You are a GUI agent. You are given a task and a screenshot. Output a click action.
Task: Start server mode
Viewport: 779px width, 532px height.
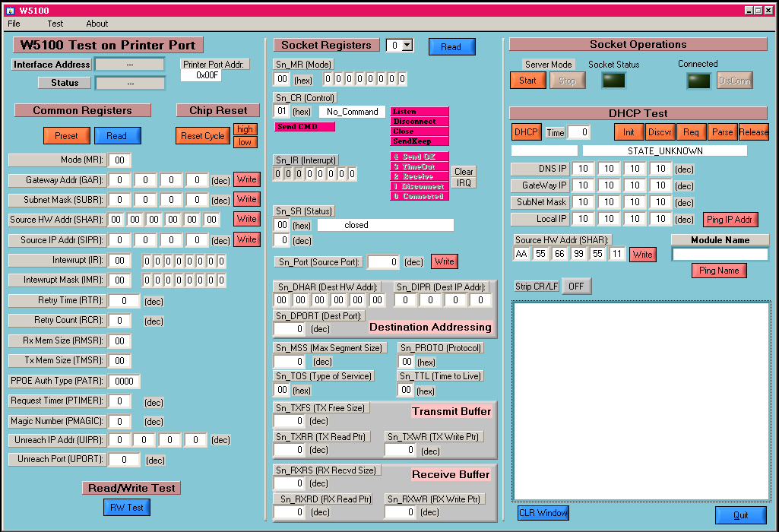[x=528, y=81]
